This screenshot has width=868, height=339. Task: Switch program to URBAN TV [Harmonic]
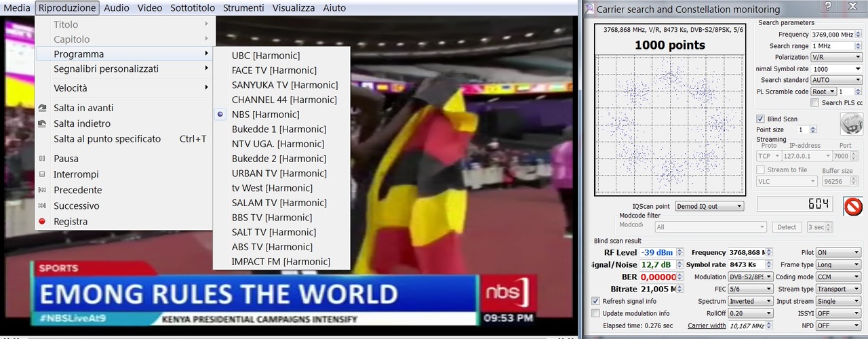point(281,174)
